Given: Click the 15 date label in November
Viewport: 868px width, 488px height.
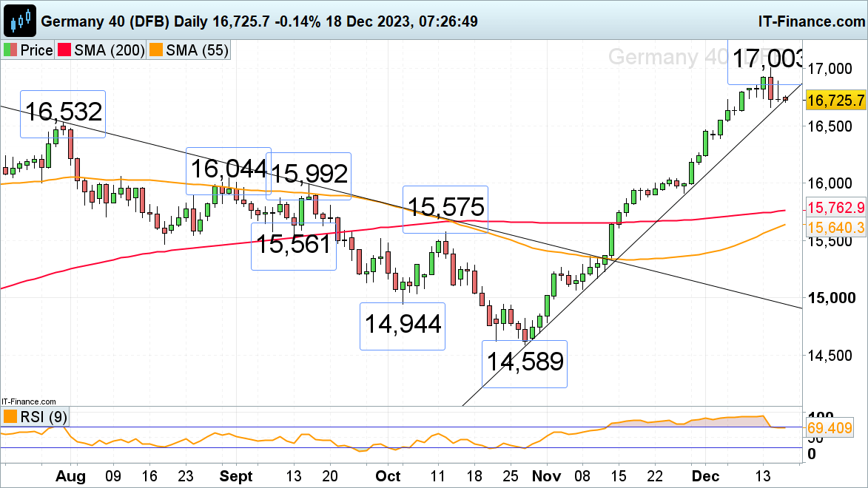Looking at the screenshot, I should point(619,476).
